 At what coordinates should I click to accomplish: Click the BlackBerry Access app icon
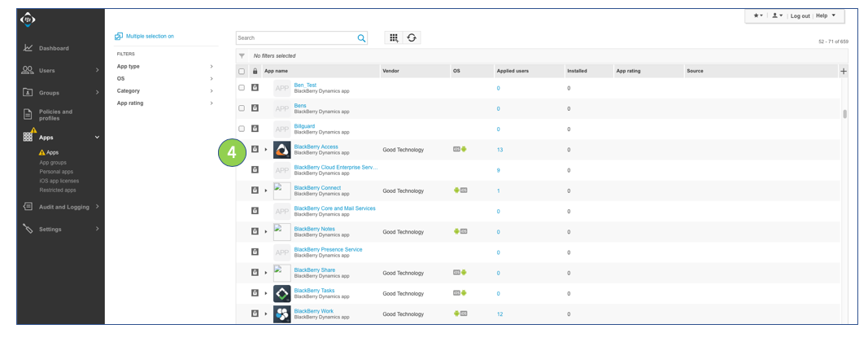click(x=282, y=150)
